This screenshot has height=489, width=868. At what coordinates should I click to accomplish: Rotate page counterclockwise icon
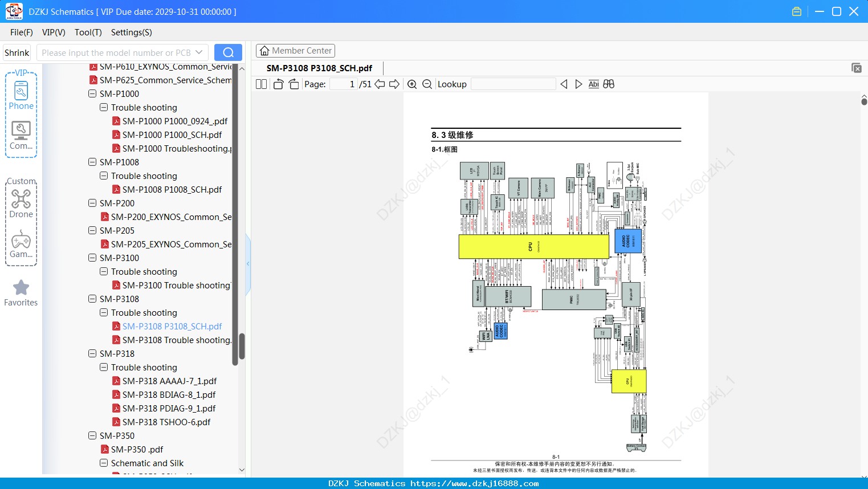click(x=278, y=84)
